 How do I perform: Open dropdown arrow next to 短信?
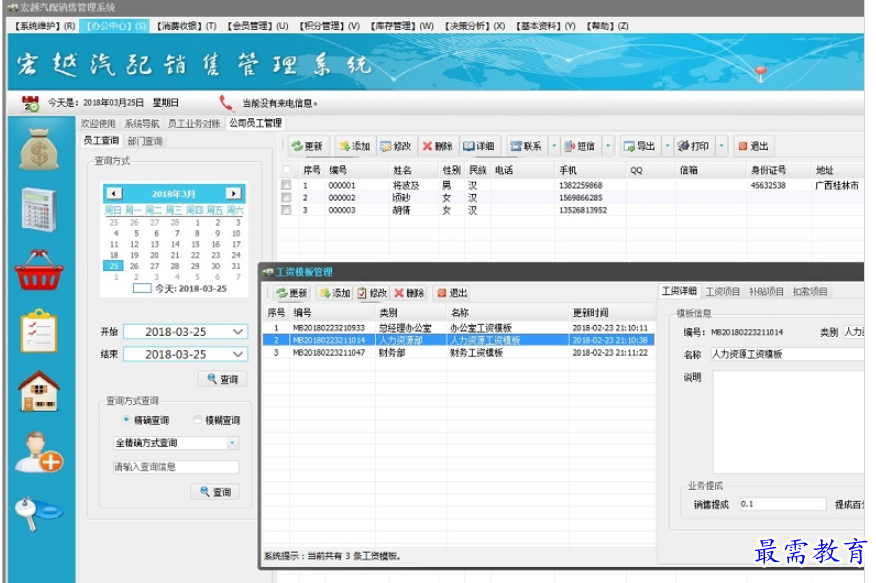point(608,146)
